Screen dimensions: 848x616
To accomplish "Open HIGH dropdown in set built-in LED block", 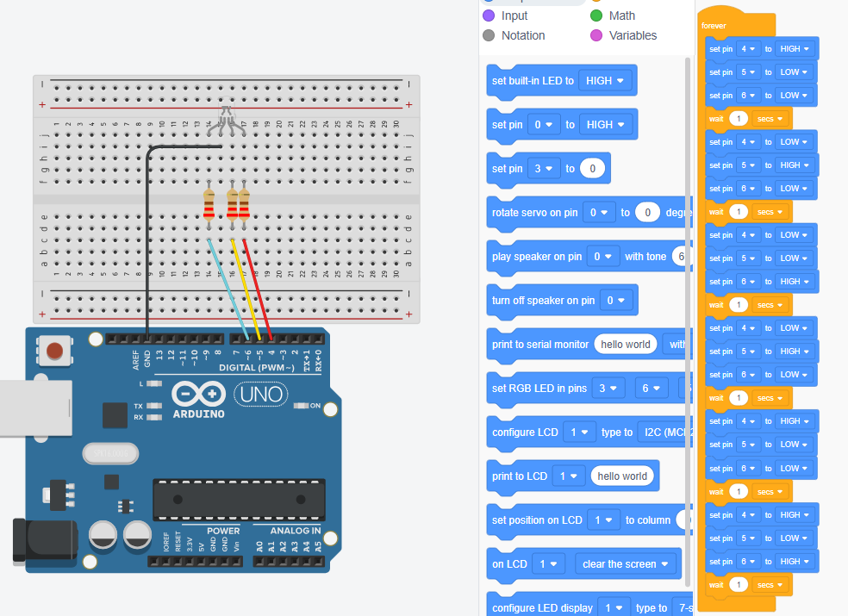I will click(x=605, y=80).
